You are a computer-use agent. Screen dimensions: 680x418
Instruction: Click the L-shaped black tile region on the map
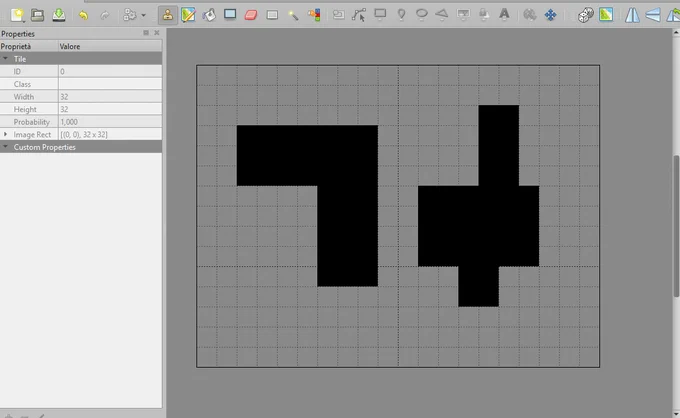(347, 186)
